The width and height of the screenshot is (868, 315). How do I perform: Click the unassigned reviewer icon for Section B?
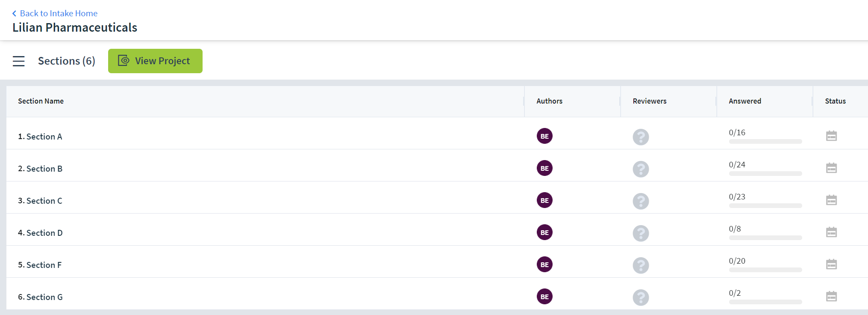(641, 169)
